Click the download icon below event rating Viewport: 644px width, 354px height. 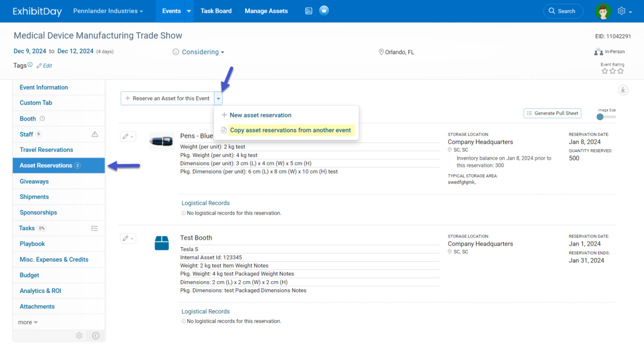pos(623,90)
